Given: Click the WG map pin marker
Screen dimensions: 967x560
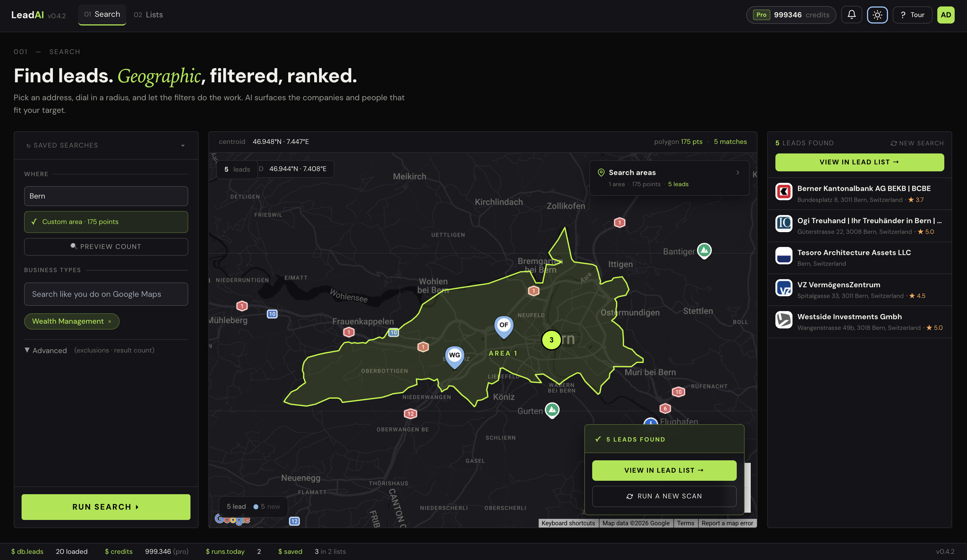Looking at the screenshot, I should 454,357.
